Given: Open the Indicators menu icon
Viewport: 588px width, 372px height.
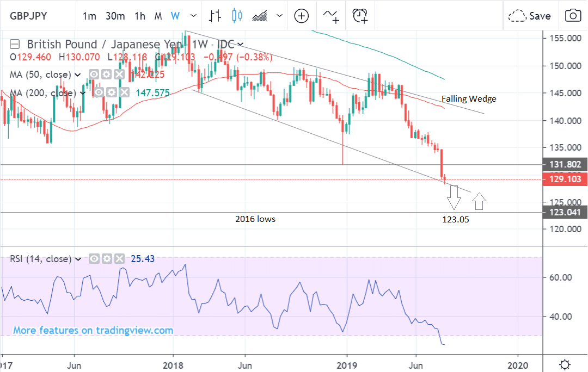Looking at the screenshot, I should tap(330, 16).
